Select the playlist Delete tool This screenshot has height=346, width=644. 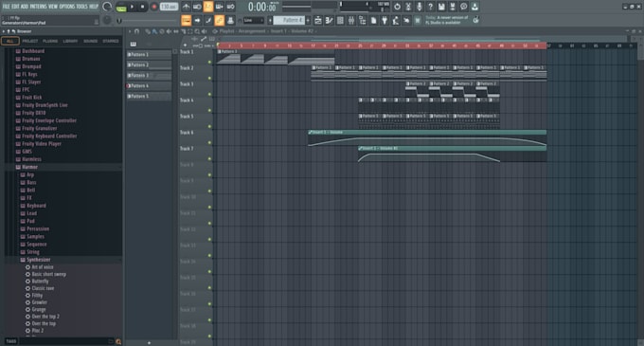click(x=162, y=31)
